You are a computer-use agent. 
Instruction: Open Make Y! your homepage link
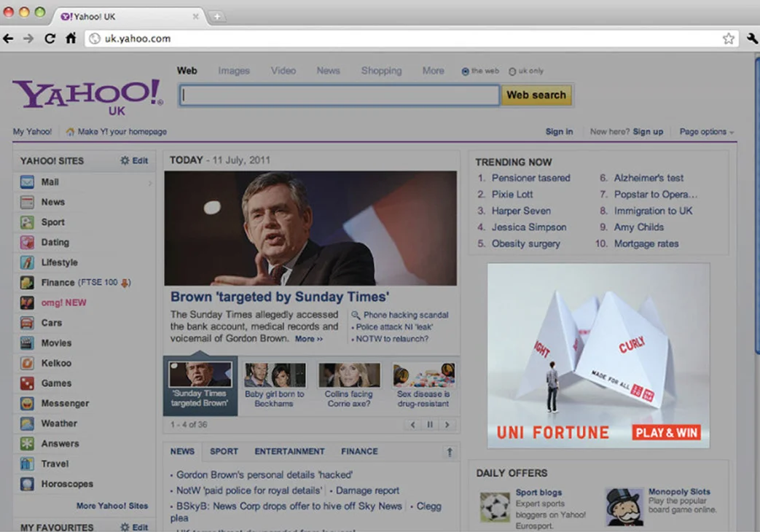pos(117,131)
